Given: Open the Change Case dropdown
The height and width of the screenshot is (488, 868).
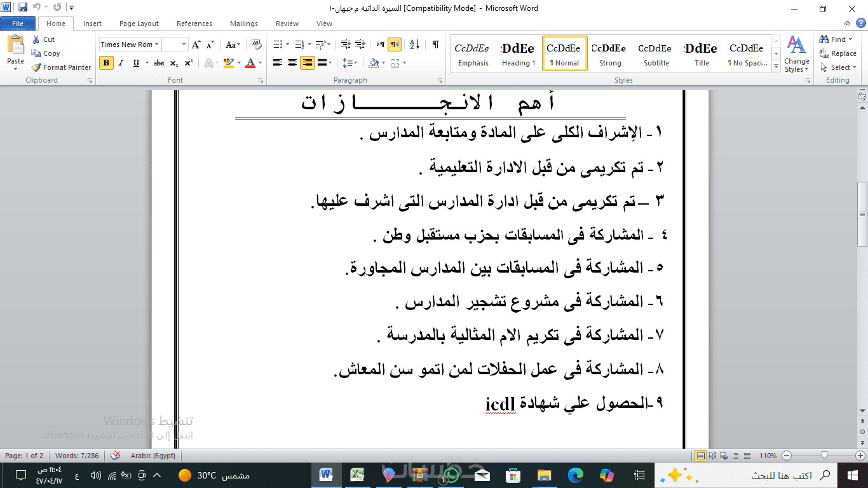Looking at the screenshot, I should point(233,44).
